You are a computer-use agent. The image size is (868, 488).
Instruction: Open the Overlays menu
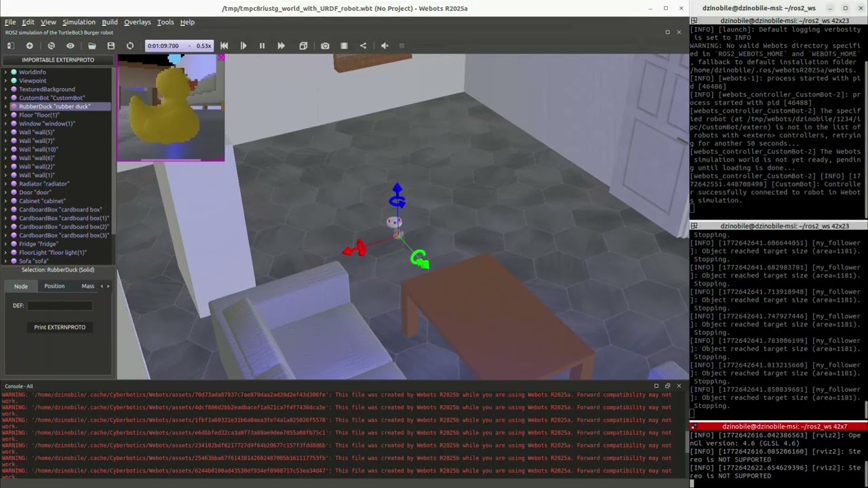137,22
